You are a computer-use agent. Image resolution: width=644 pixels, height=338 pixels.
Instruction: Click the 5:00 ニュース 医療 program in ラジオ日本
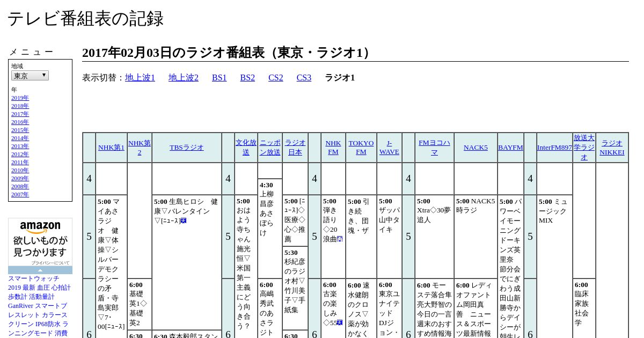(295, 221)
